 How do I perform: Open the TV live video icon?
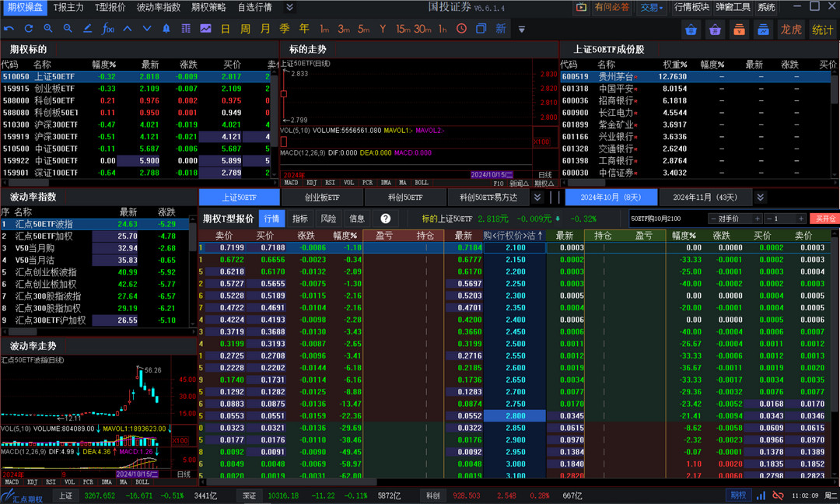[581, 7]
